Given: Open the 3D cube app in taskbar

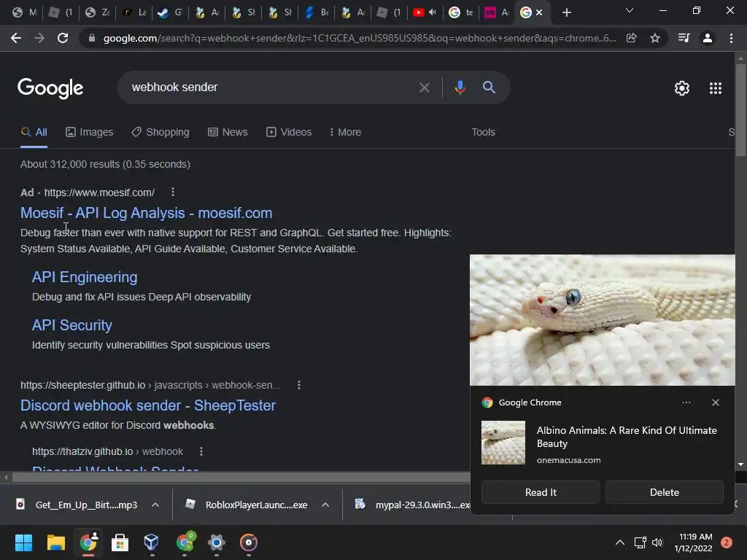Looking at the screenshot, I should pyautogui.click(x=152, y=542).
